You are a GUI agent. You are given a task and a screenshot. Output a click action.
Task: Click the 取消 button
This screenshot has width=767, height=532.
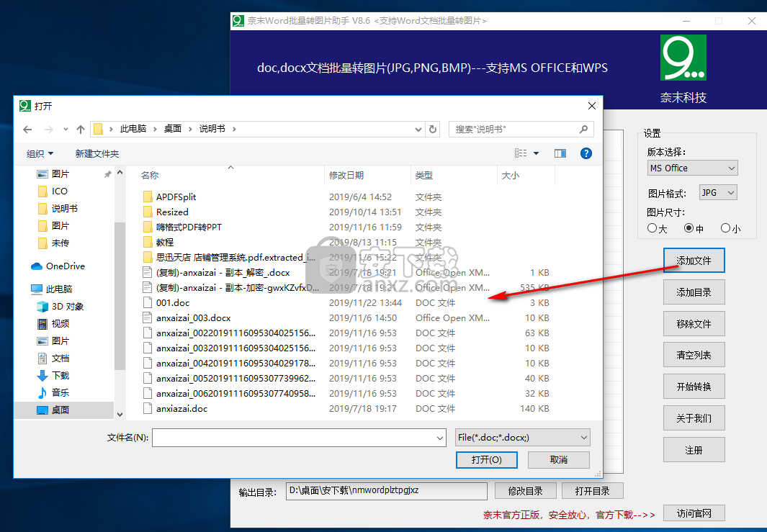click(x=559, y=459)
